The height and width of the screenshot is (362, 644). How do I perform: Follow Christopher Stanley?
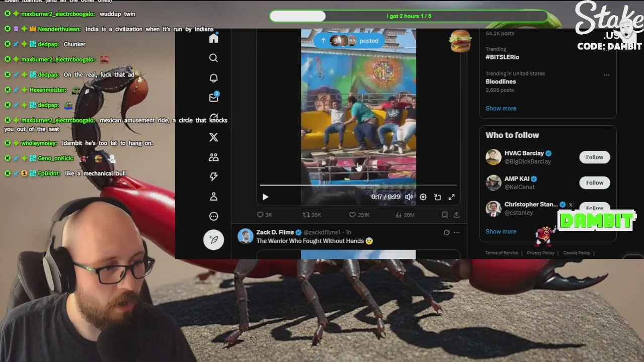[x=594, y=208]
